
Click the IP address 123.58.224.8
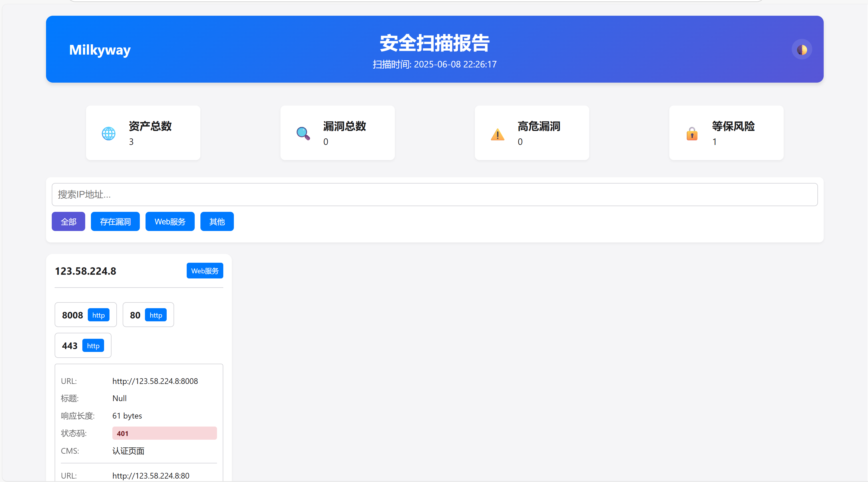[85, 271]
